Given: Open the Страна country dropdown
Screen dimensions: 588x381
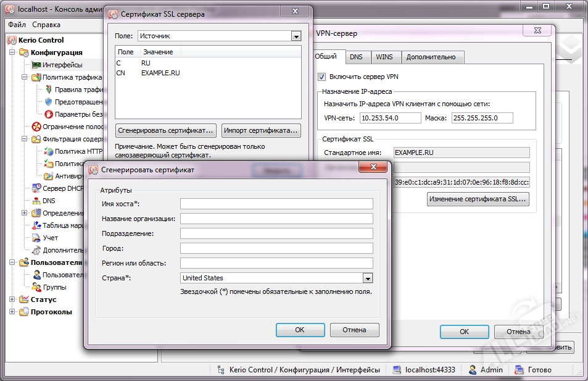Looking at the screenshot, I should pos(368,278).
